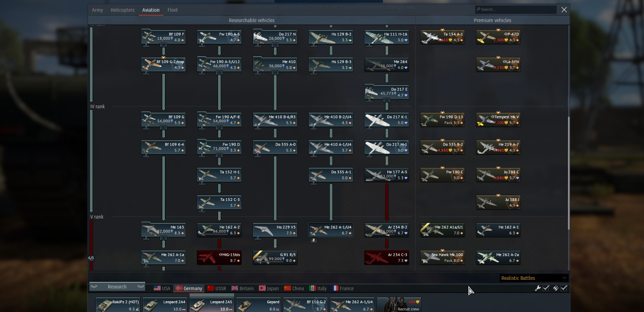644x312 pixels.
Task: Select the Ta 152 H-1 aircraft card
Action: click(x=219, y=175)
